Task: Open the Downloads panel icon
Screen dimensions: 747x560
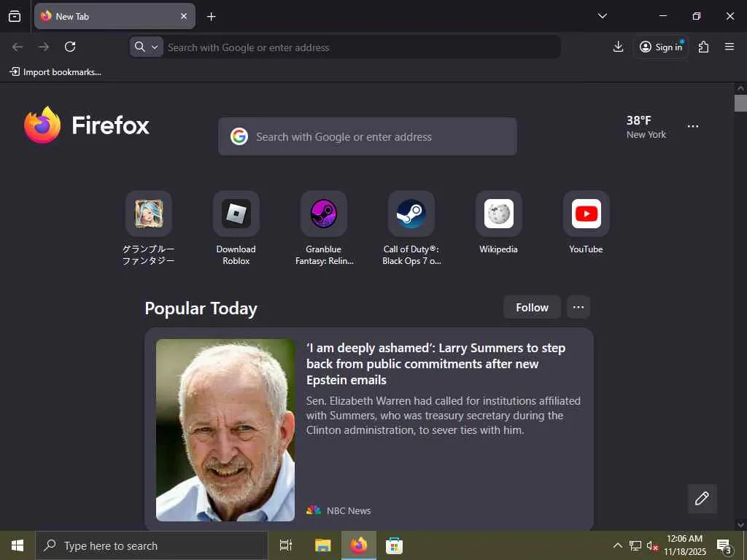Action: [618, 47]
